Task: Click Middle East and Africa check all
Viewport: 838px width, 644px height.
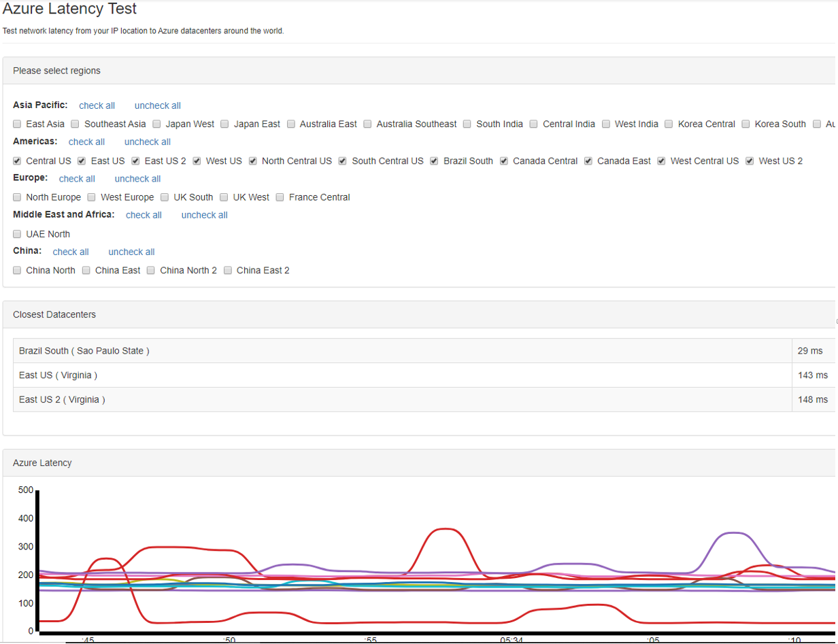Action: (x=144, y=215)
